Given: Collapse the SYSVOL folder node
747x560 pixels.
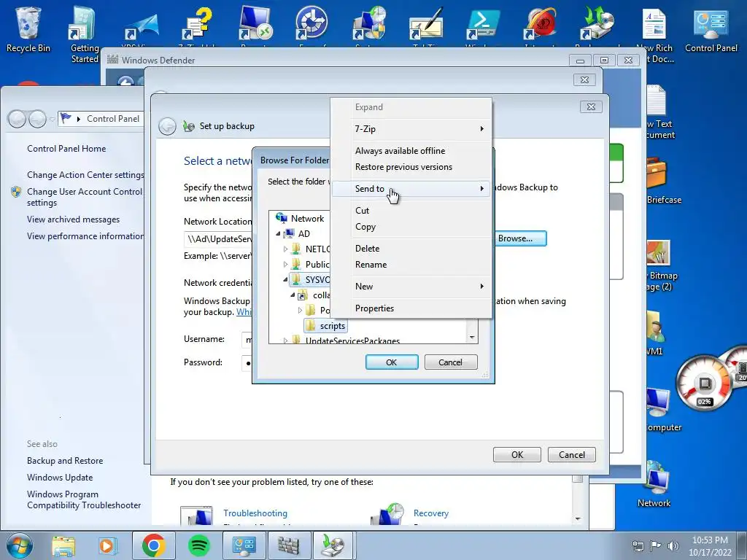Looking at the screenshot, I should (x=285, y=279).
